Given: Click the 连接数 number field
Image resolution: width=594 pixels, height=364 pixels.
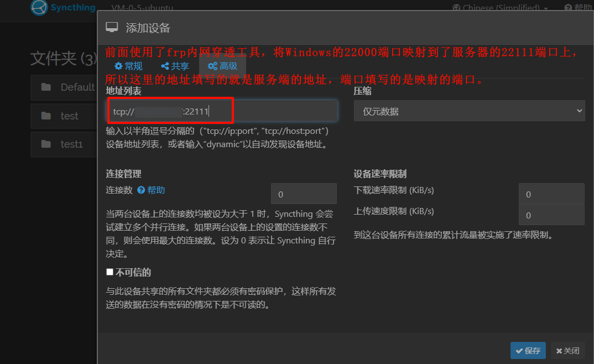Looking at the screenshot, I should point(304,194).
